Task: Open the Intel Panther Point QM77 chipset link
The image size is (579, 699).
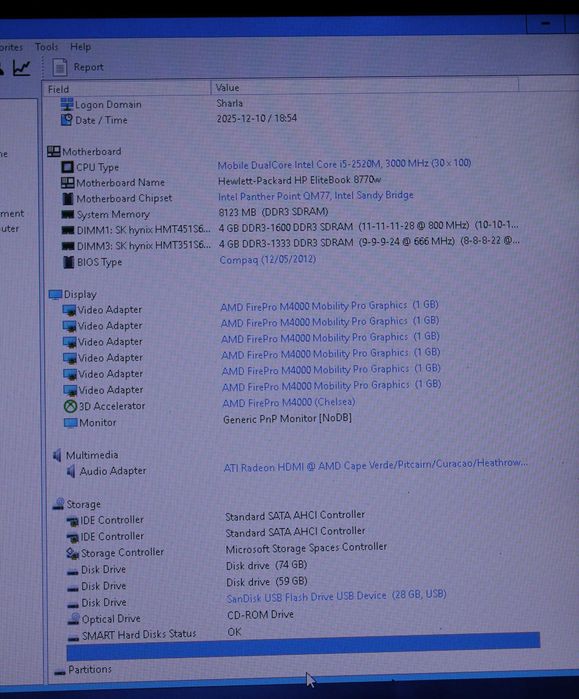Action: point(316,196)
